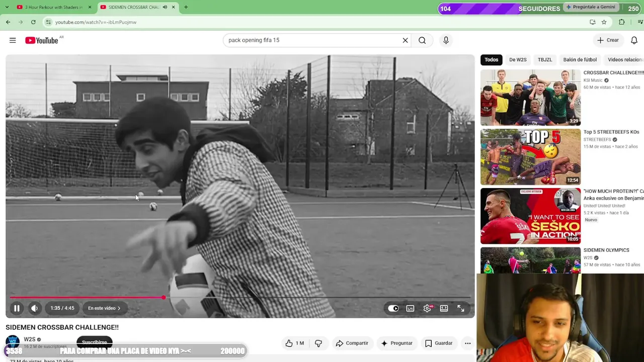Turn on subtitles in the player
This screenshot has height=362, width=644.
point(410,308)
